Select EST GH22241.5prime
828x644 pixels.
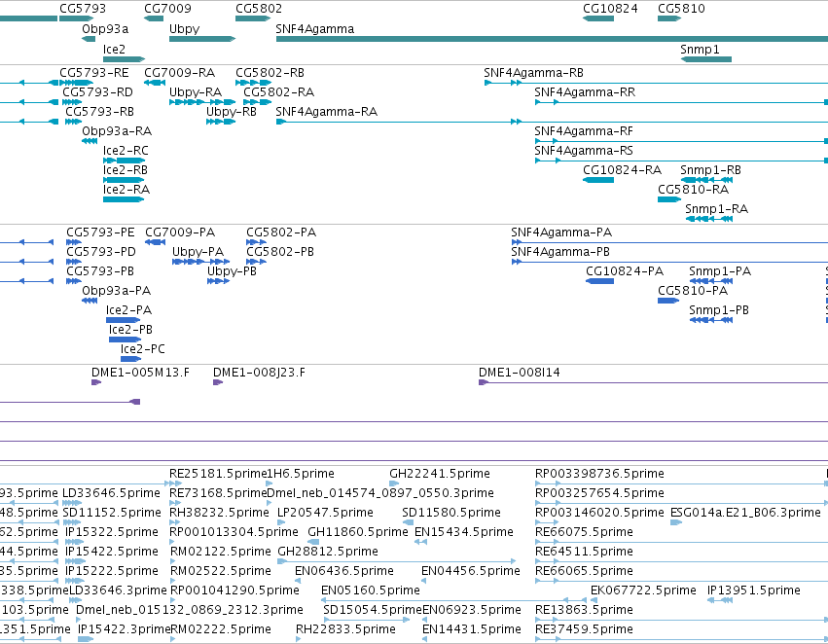(440, 474)
